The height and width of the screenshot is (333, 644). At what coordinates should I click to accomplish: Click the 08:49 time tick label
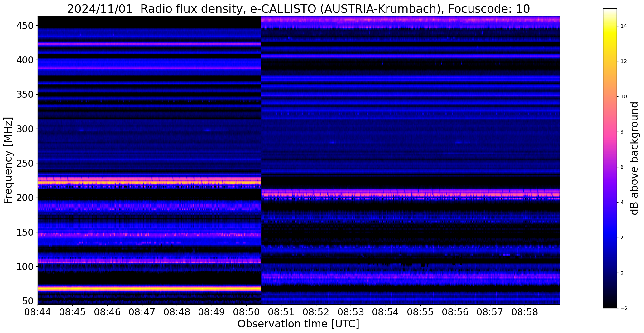tap(212, 312)
